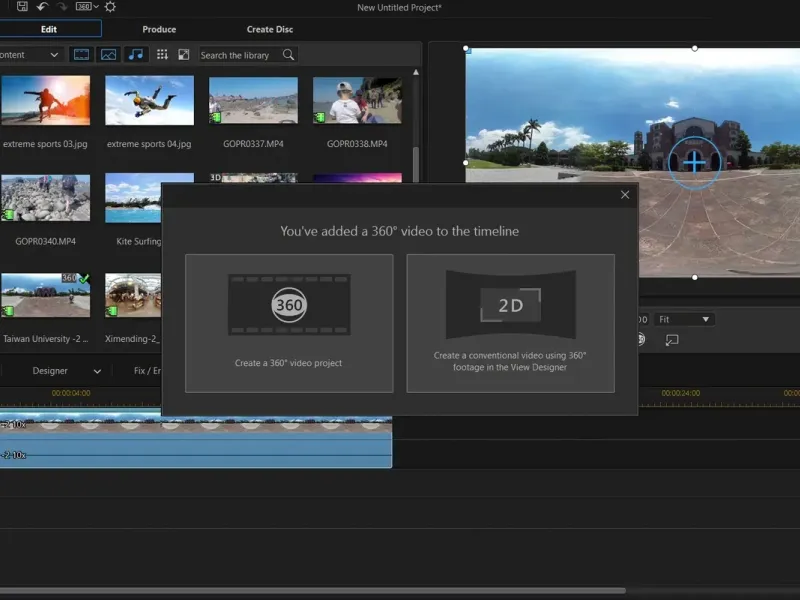Switch library to grid icon view

[x=161, y=55]
